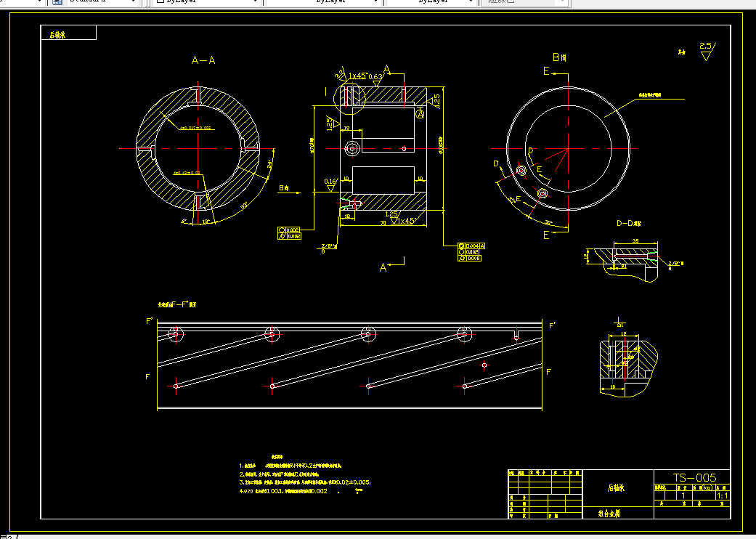Click the B向 view title above the right circle
This screenshot has width=756, height=539.
pyautogui.click(x=559, y=58)
